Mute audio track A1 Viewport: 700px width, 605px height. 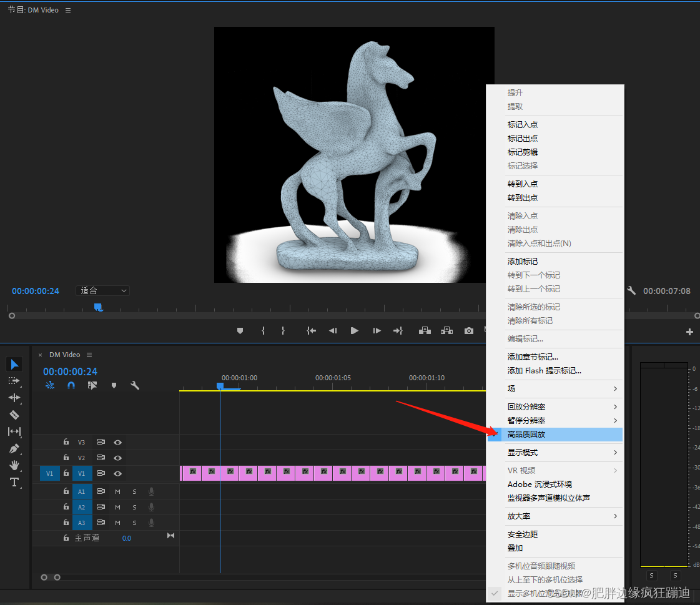coord(118,491)
